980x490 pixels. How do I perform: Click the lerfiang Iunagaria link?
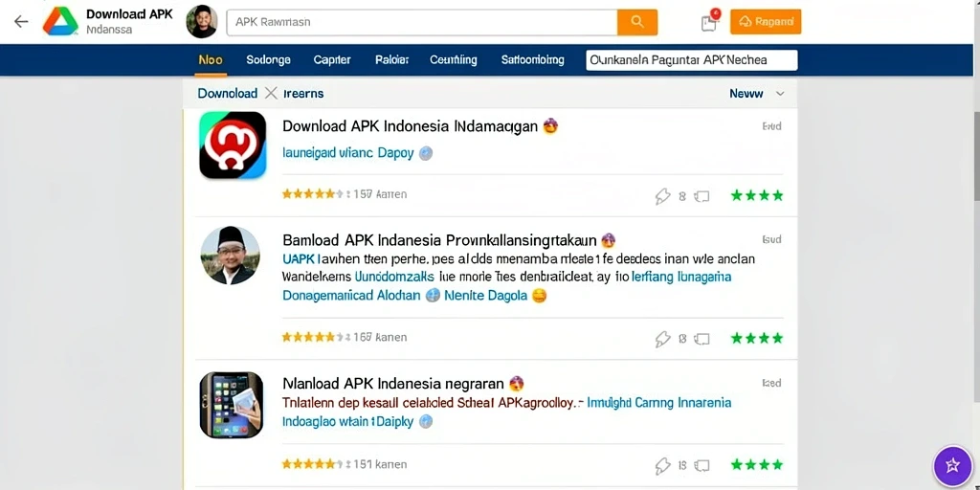click(681, 277)
